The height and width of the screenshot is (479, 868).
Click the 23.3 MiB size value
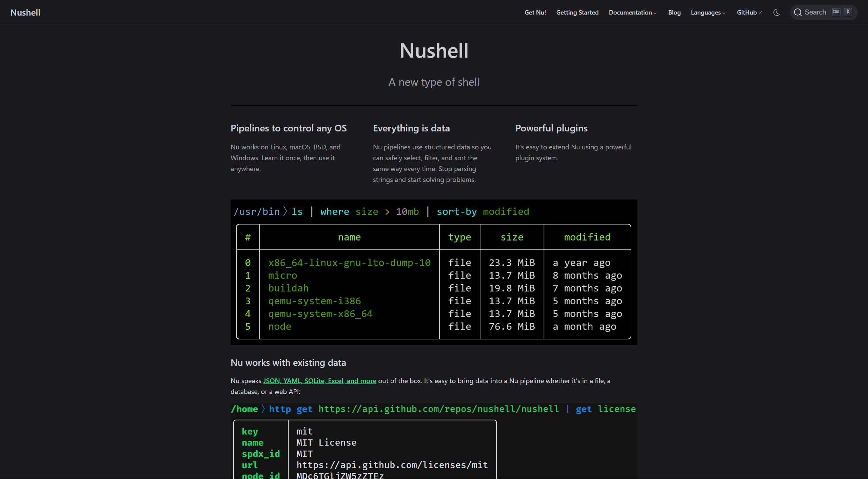512,263
